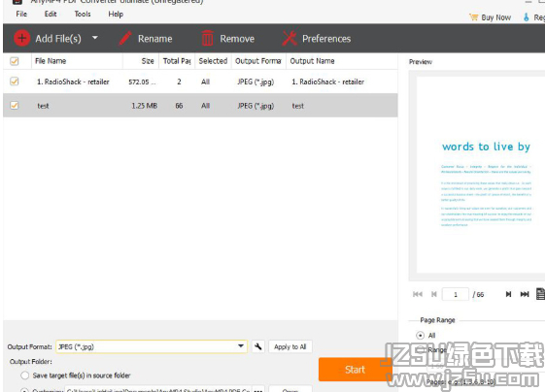Click JPEG (*.jpg) format in test row
This screenshot has width=545, height=392.
tap(255, 106)
